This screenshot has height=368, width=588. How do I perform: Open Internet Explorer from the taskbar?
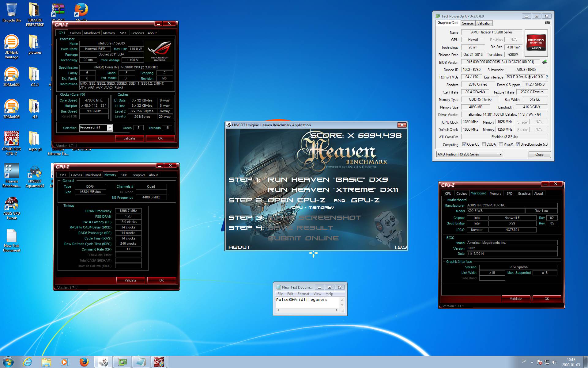[28, 362]
